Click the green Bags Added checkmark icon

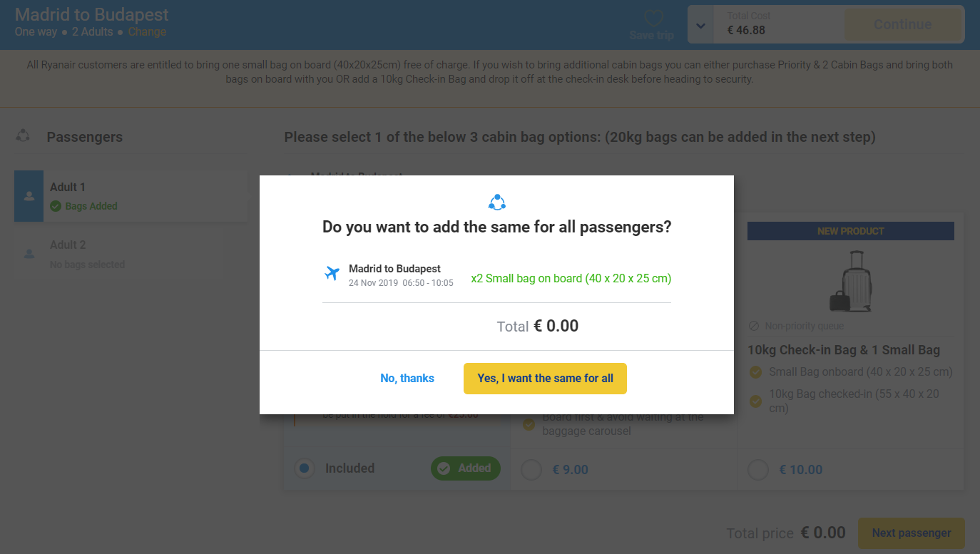(x=56, y=206)
